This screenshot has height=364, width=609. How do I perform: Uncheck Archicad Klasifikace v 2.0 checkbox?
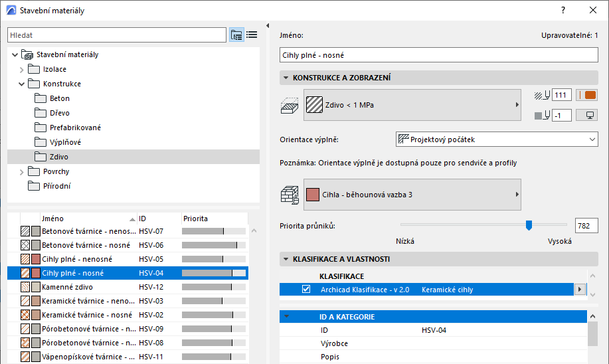(x=306, y=290)
